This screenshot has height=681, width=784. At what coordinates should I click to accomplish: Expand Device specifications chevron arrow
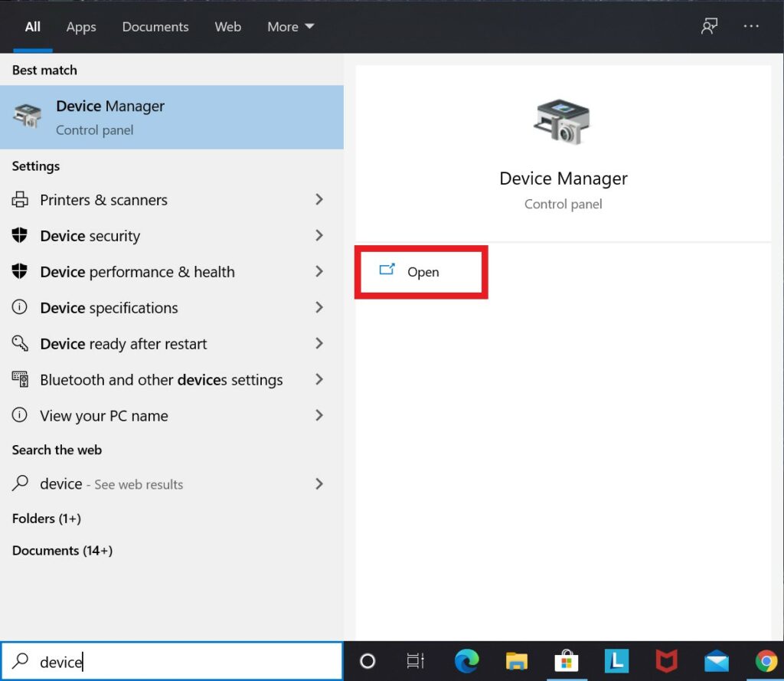tap(319, 307)
